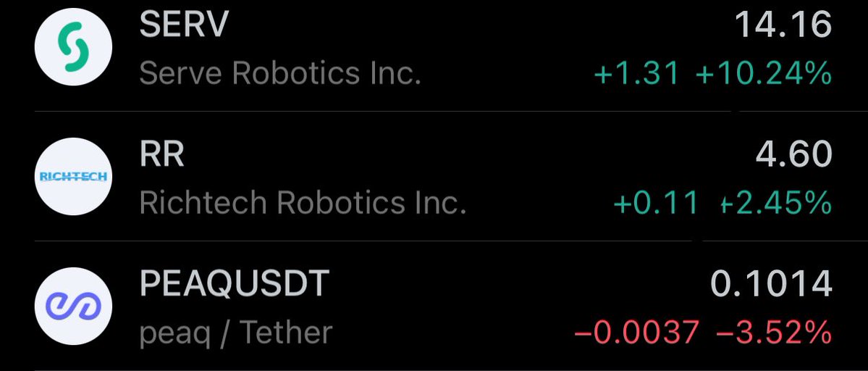
Task: Select the Serve Robotics Inc. company name
Action: [280, 73]
